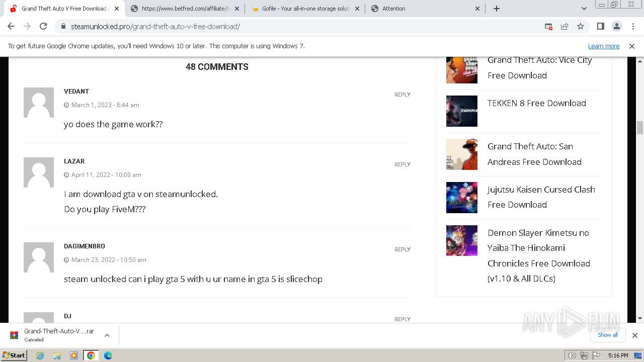The height and width of the screenshot is (362, 644).
Task: Dismiss the Chrome update notification bar
Action: tap(632, 46)
